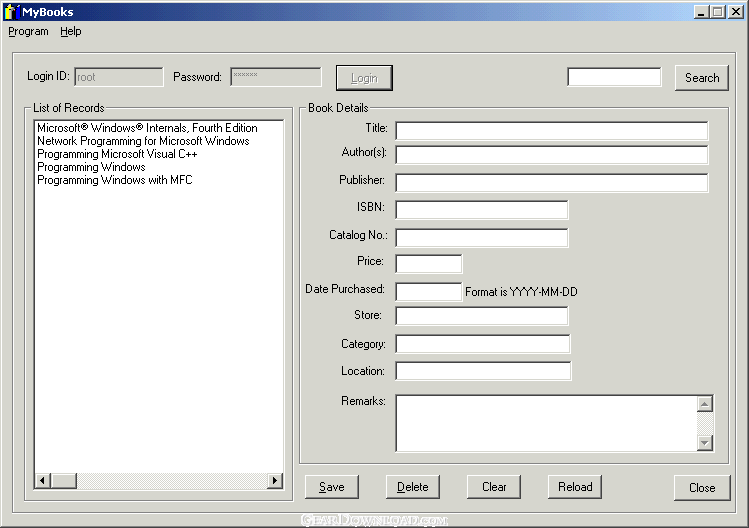Click the records list right scroll arrow
Viewport: 749px width, 528px height.
275,481
